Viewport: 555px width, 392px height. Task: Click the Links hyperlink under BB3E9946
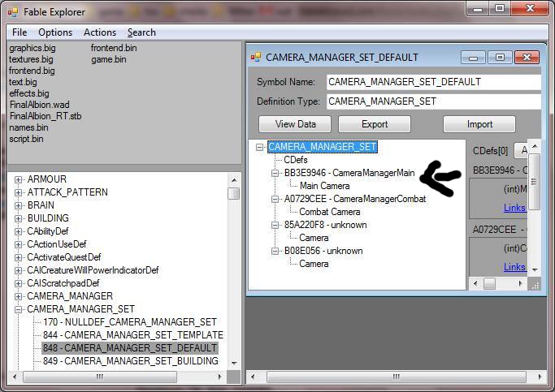pos(514,208)
